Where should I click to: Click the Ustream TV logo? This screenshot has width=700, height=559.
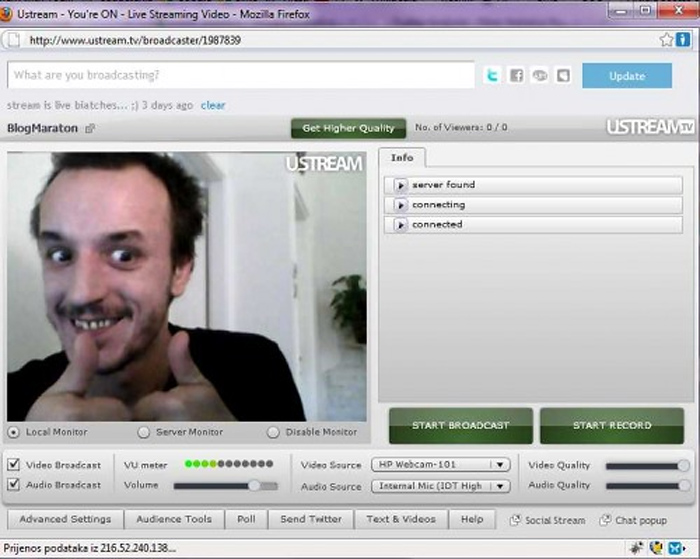click(x=650, y=128)
